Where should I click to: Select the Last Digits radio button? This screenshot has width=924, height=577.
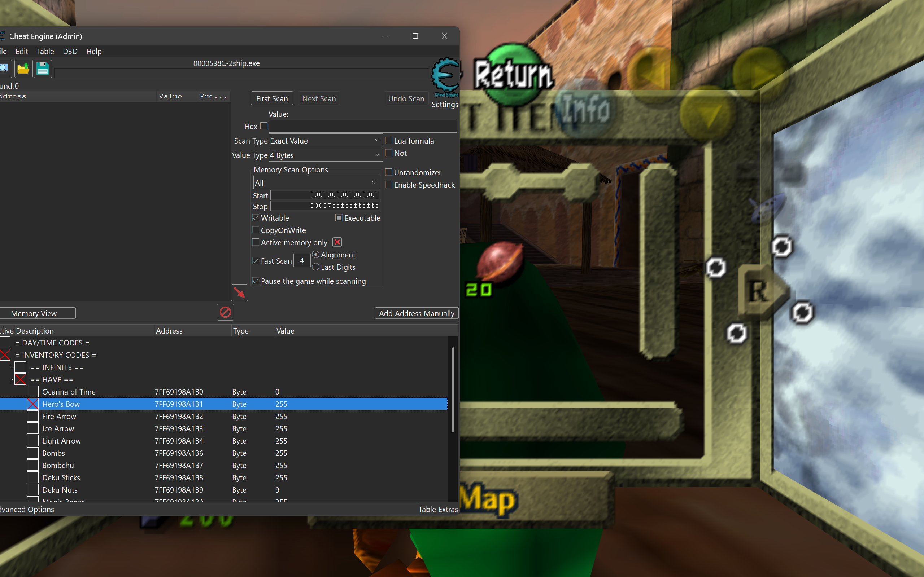click(x=316, y=267)
